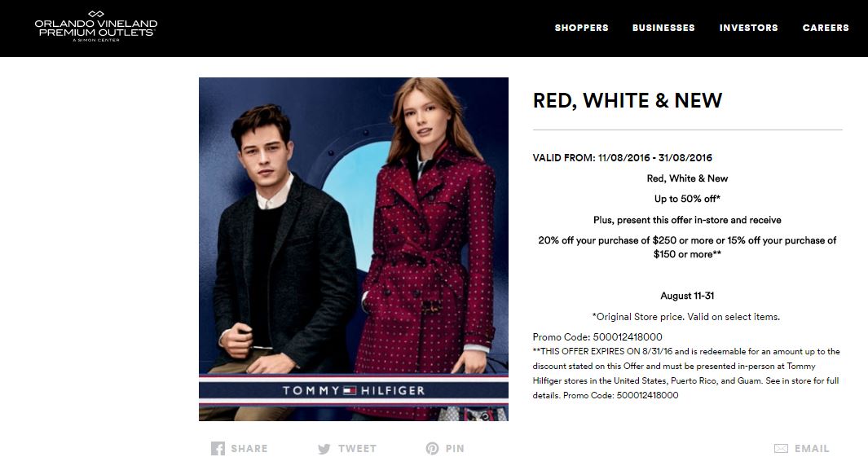Viewport: 868px width, 457px height.
Task: Open the Businesses menu item
Action: pyautogui.click(x=663, y=28)
